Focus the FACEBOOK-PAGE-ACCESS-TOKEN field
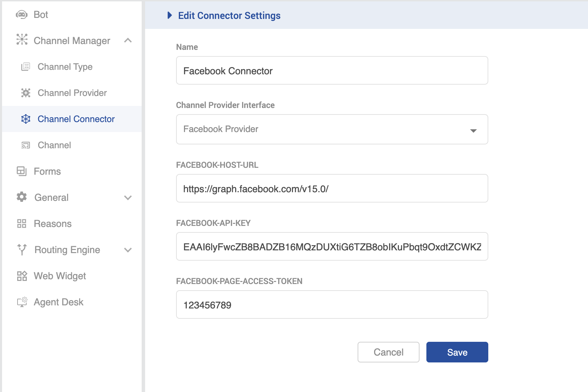This screenshot has height=392, width=588. tap(332, 305)
